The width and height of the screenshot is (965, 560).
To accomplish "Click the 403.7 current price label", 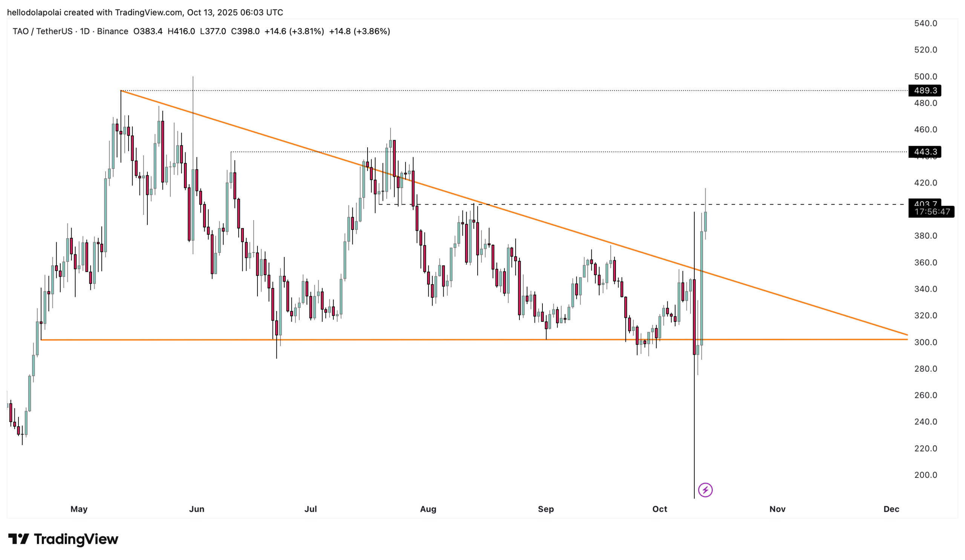I will (x=924, y=203).
